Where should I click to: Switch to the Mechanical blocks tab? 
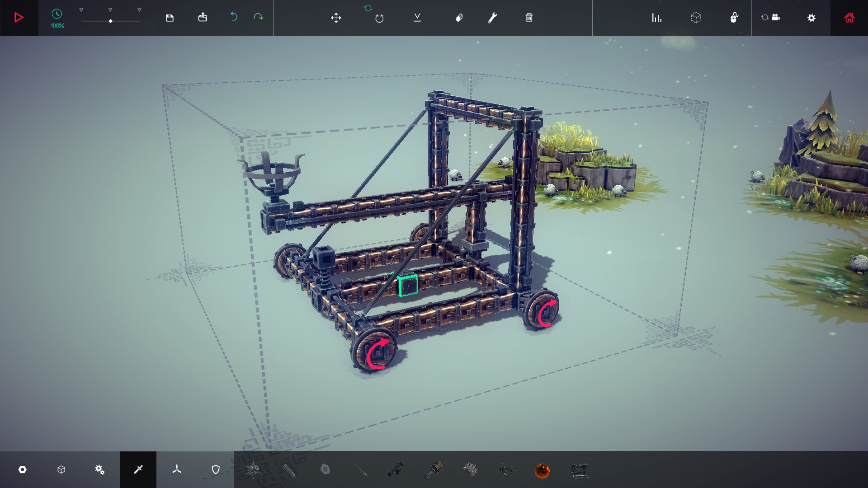point(99,470)
